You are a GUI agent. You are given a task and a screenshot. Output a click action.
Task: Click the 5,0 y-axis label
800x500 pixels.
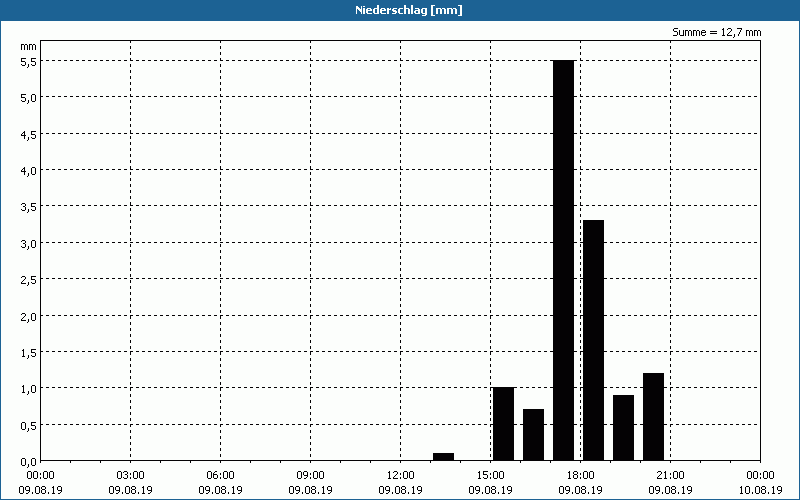[x=28, y=98]
